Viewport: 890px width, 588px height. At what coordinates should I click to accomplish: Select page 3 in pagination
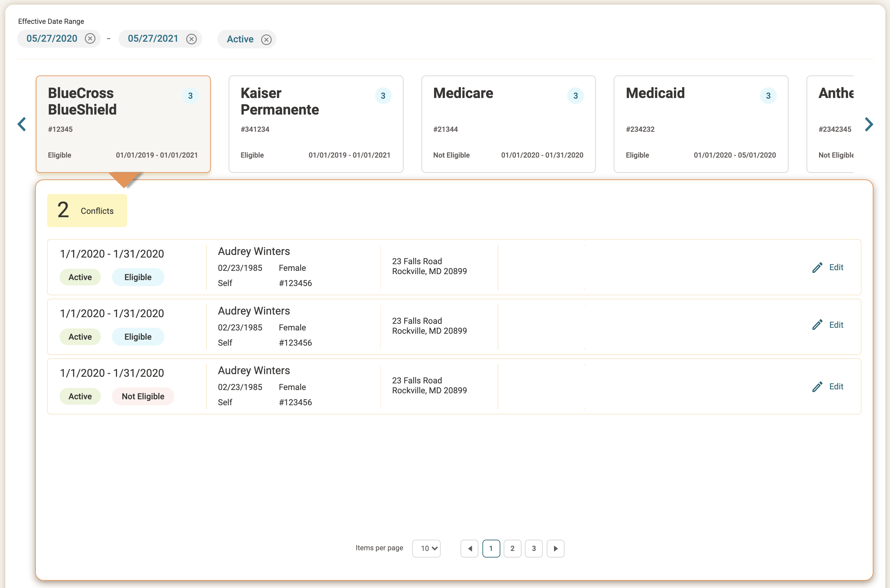(x=534, y=549)
